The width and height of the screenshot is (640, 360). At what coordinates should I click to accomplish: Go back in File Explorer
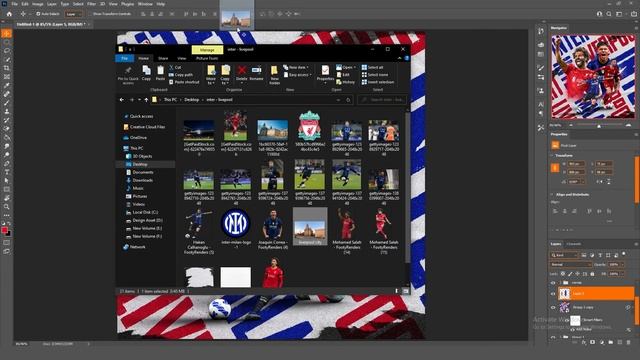[122, 100]
